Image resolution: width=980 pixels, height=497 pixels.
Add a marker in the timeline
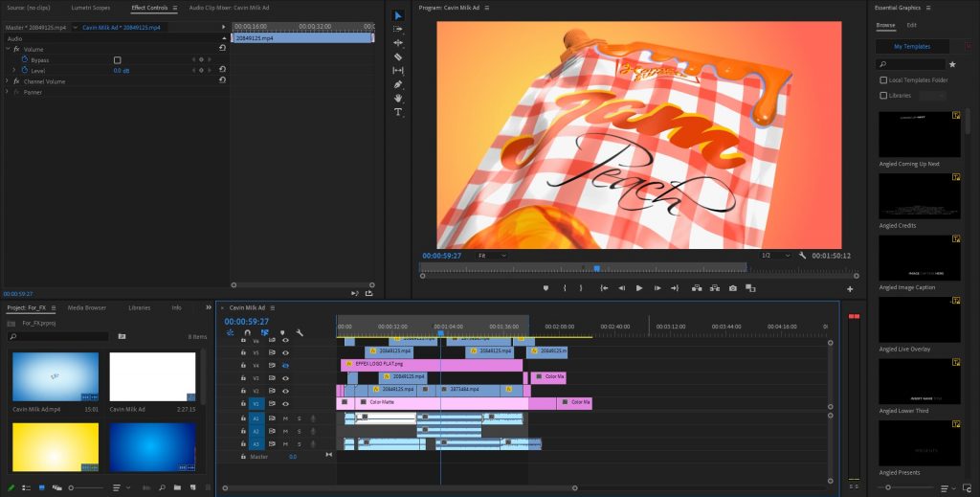[x=282, y=333]
